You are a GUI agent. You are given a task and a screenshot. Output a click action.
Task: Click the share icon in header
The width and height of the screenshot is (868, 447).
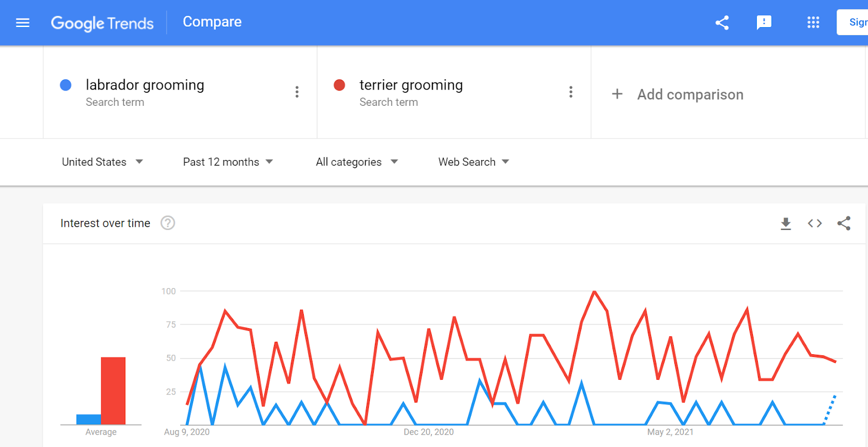coord(722,23)
